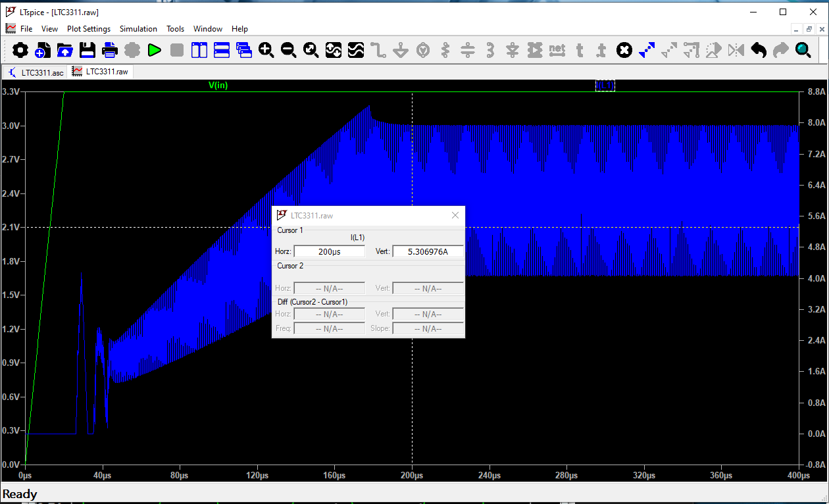This screenshot has height=504, width=829.
Task: Click the Undo arrow icon
Action: click(759, 50)
